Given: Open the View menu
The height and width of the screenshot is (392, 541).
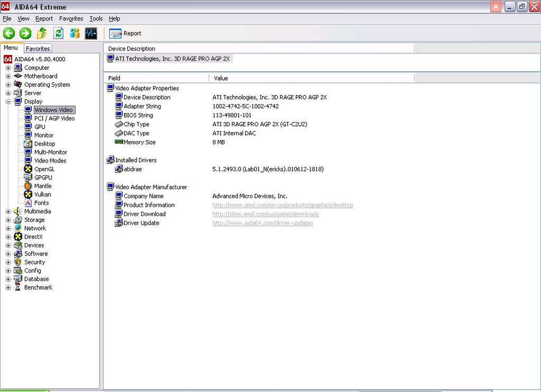Looking at the screenshot, I should [x=24, y=18].
